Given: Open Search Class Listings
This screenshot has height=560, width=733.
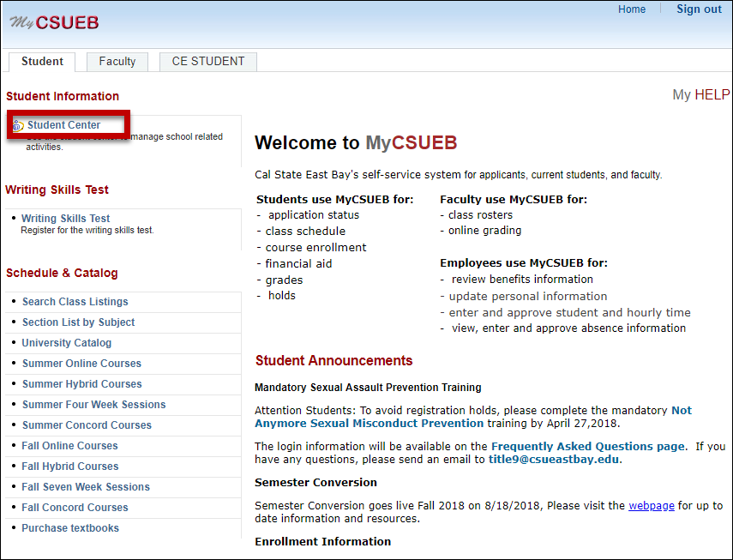Looking at the screenshot, I should pyautogui.click(x=75, y=302).
